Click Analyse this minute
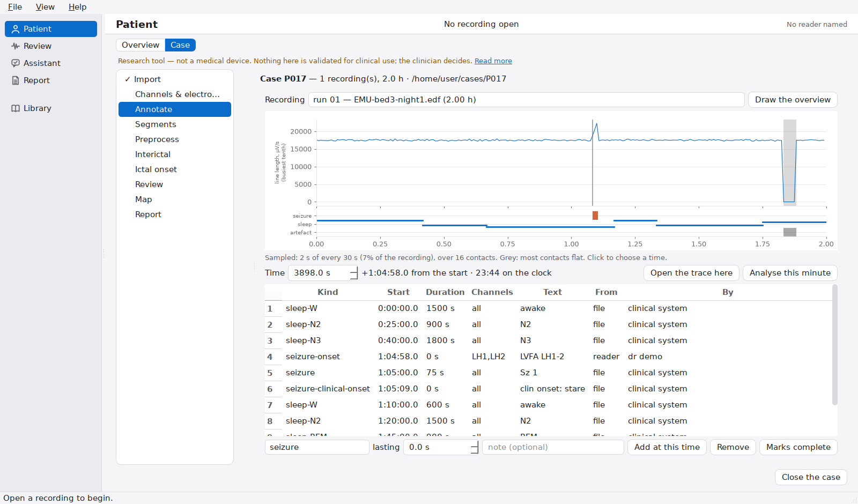Viewport: 858px width, 504px height. tap(790, 273)
